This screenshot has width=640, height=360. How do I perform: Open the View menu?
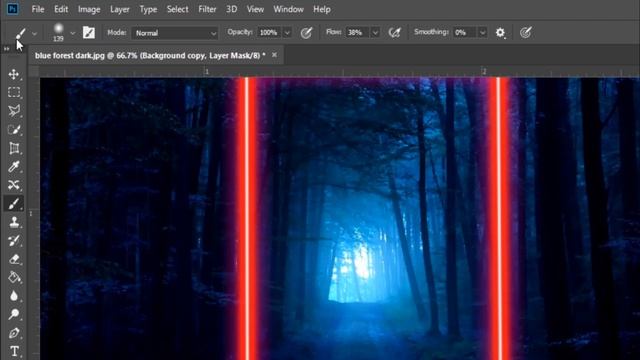(255, 9)
